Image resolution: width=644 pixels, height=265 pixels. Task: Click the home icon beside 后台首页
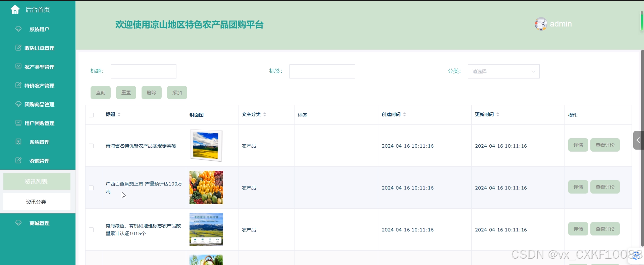(15, 10)
